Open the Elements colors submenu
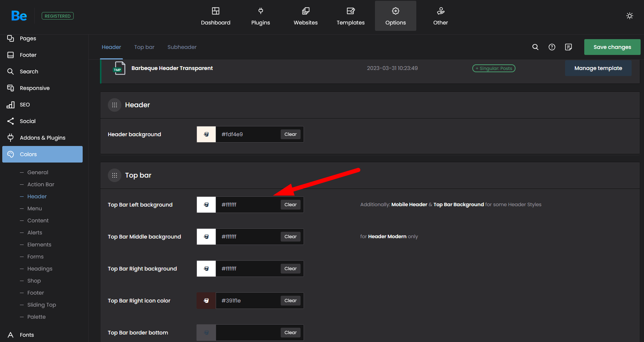 [x=39, y=245]
